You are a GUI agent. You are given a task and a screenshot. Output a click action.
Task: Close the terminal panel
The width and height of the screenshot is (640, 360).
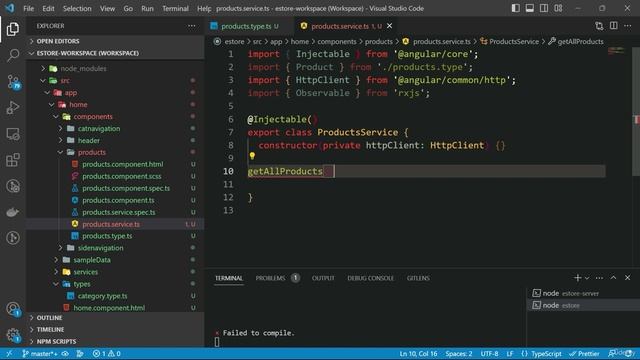click(x=628, y=278)
